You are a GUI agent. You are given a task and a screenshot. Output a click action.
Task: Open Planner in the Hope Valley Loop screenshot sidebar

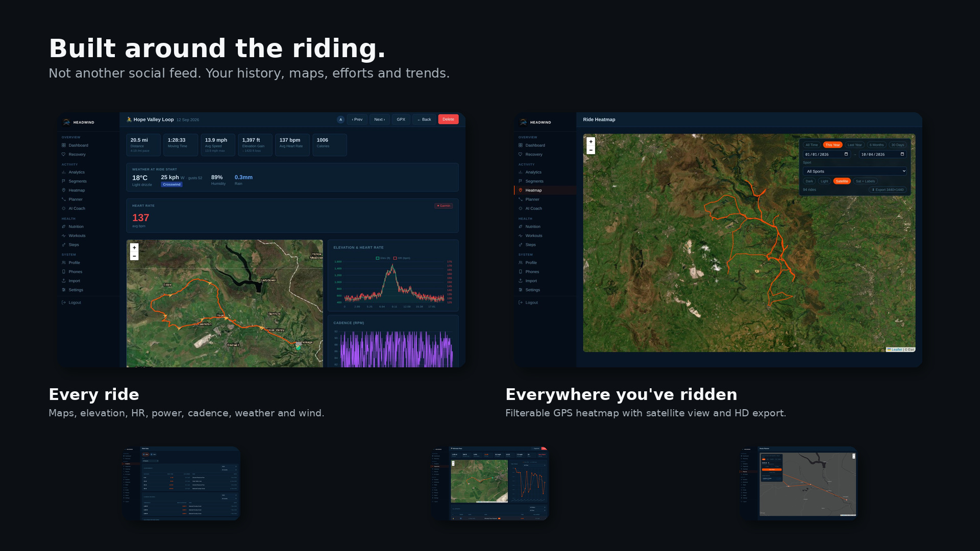click(76, 199)
